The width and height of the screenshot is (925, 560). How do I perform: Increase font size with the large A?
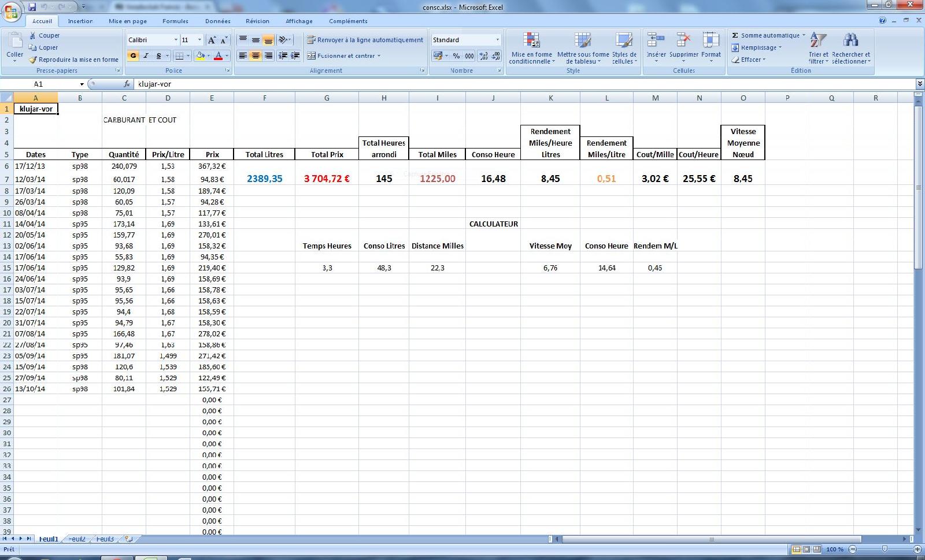click(x=212, y=40)
